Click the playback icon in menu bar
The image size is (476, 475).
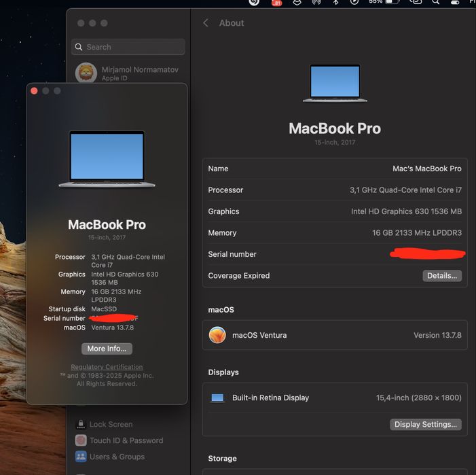354,2
